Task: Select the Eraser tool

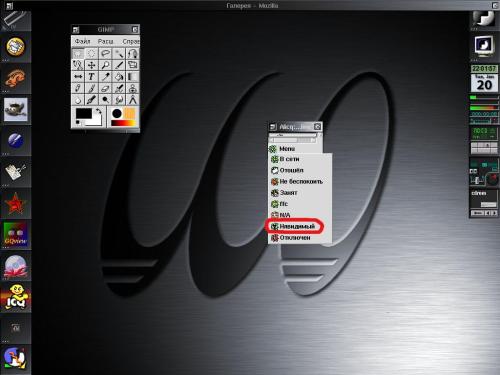Action: coord(105,88)
